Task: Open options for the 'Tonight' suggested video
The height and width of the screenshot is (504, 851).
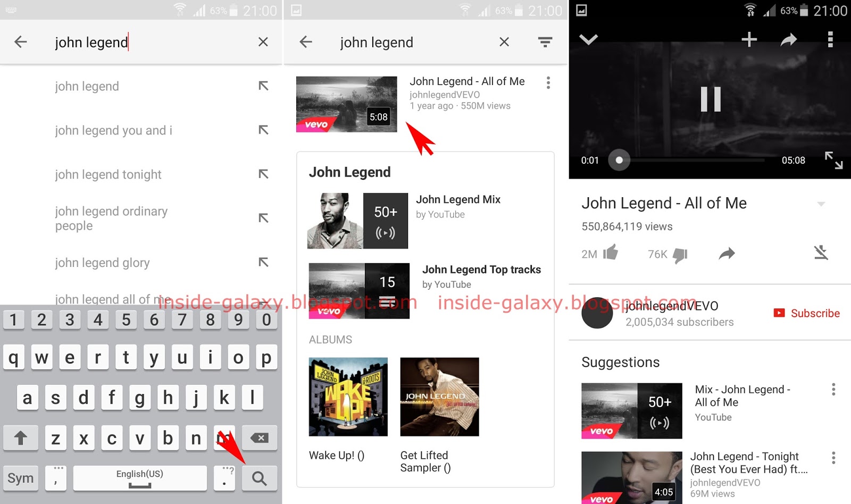Action: [x=833, y=458]
